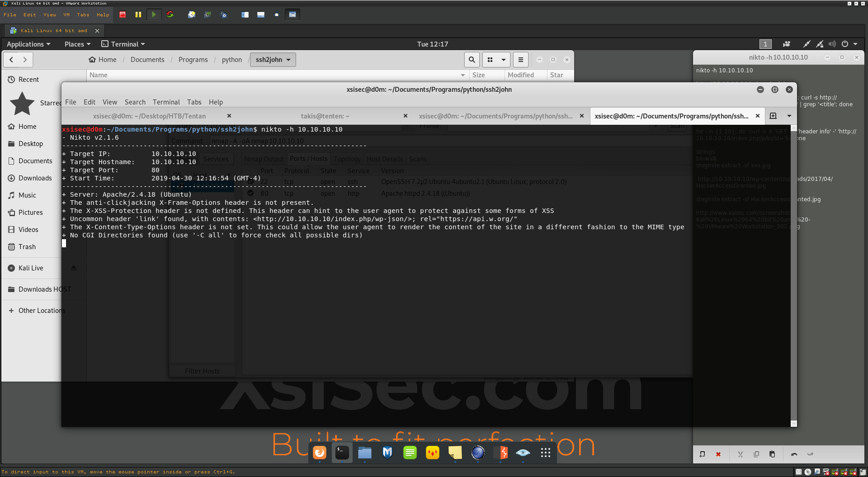Open Recent in the Files sidebar
Screen dimensions: 868x477
[29, 80]
